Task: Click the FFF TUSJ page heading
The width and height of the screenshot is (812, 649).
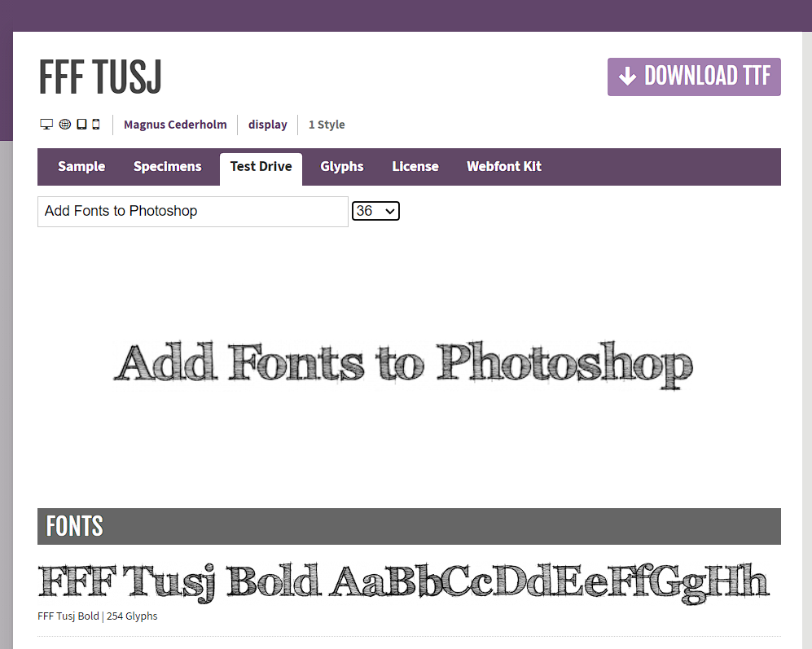Action: [x=100, y=77]
